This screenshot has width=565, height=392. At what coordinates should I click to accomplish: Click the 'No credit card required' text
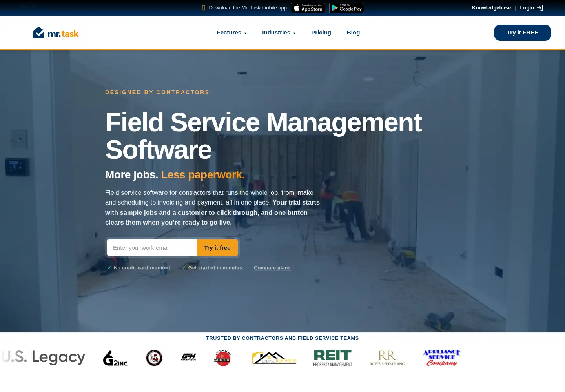click(x=142, y=268)
